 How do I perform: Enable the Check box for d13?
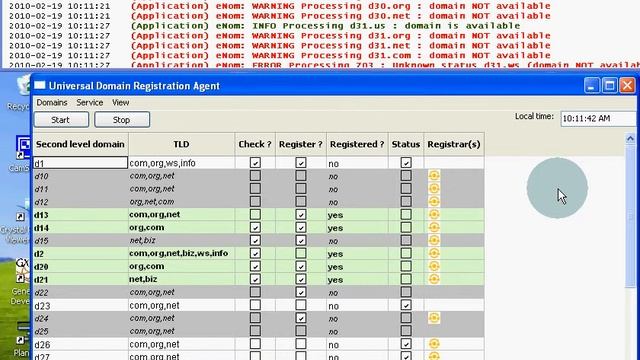tap(255, 214)
